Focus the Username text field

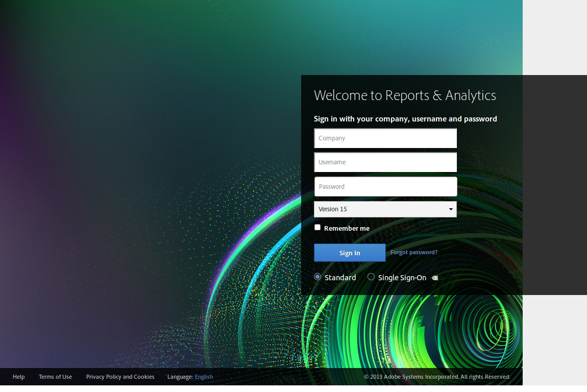coord(385,162)
